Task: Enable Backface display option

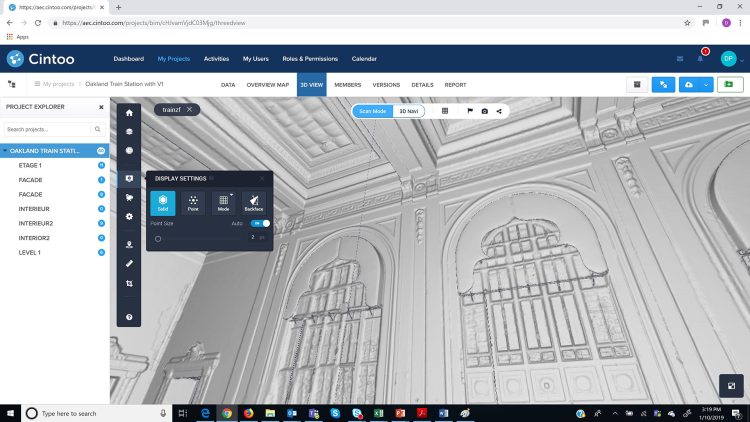Action: click(x=254, y=203)
